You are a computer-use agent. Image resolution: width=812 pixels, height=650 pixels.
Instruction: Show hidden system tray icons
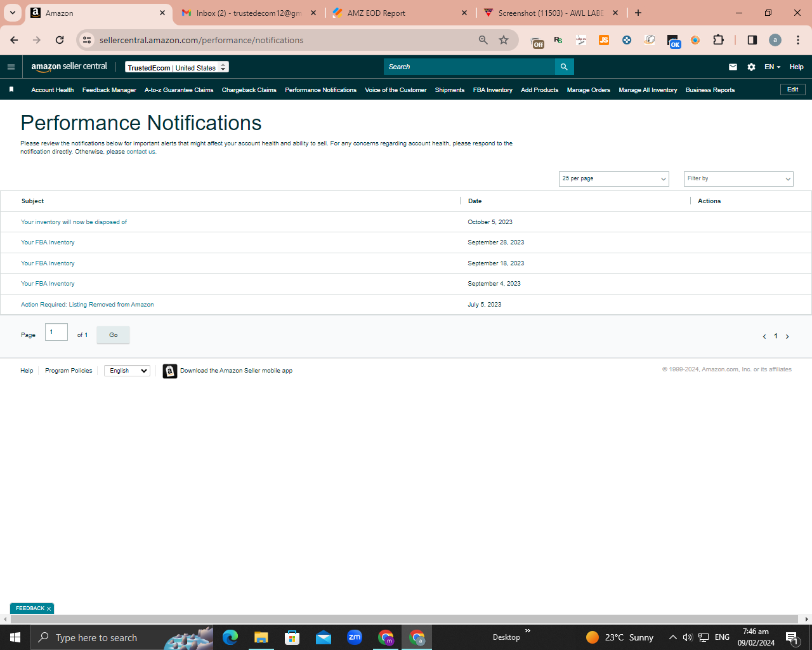pyautogui.click(x=672, y=637)
